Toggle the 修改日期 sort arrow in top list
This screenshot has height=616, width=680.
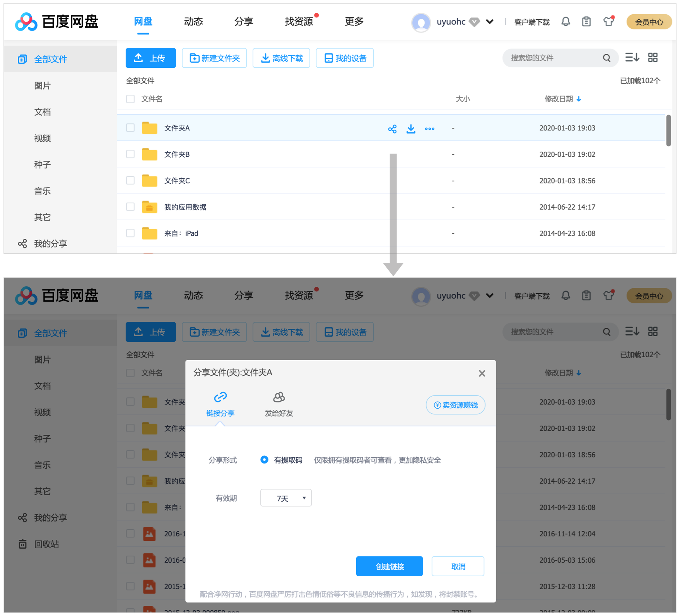(579, 99)
